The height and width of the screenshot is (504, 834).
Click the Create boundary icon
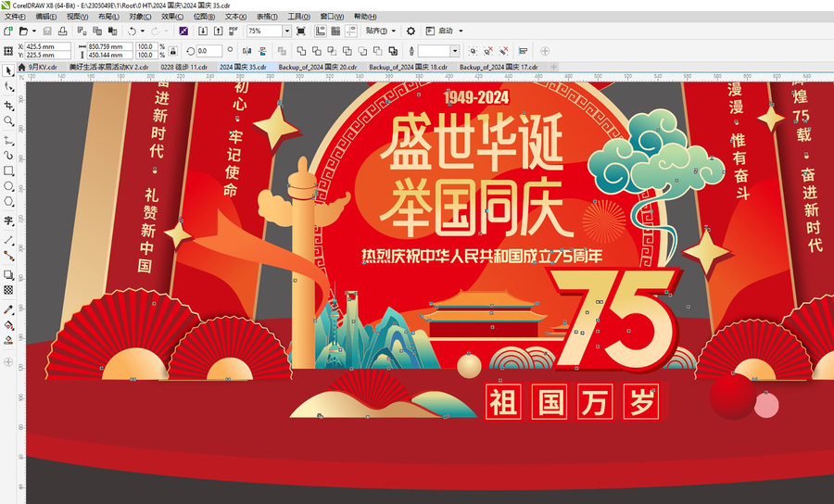(x=393, y=51)
